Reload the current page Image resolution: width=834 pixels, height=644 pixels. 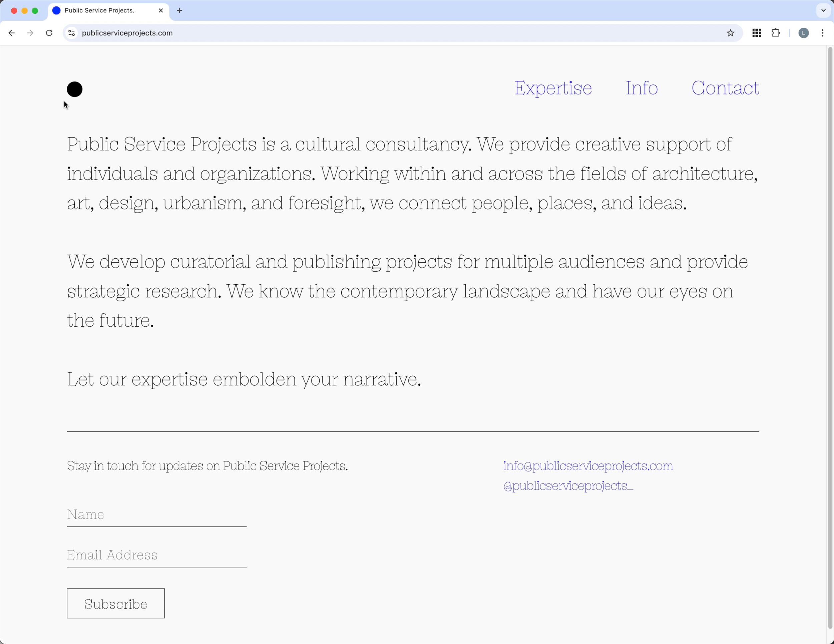(x=49, y=33)
